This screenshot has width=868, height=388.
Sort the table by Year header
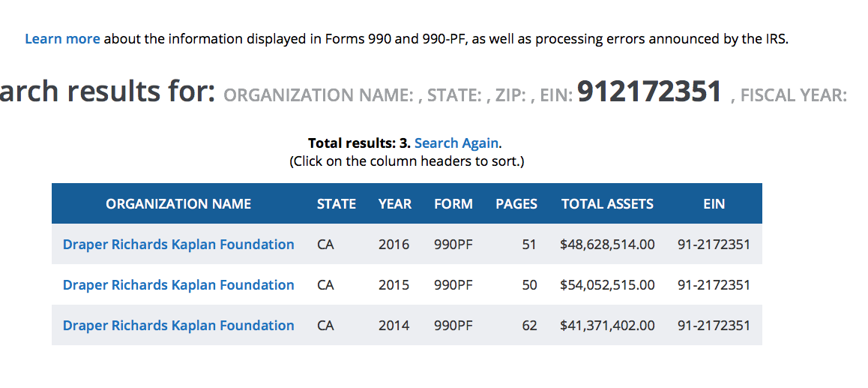(x=395, y=204)
